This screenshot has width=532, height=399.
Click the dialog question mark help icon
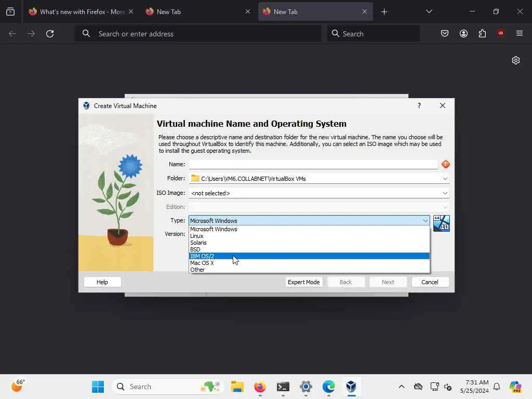point(419,105)
